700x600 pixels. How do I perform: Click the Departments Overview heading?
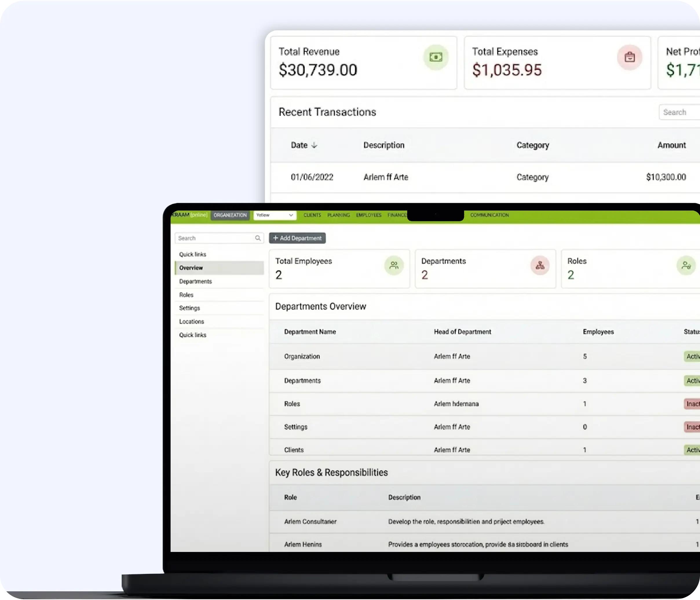[321, 306]
